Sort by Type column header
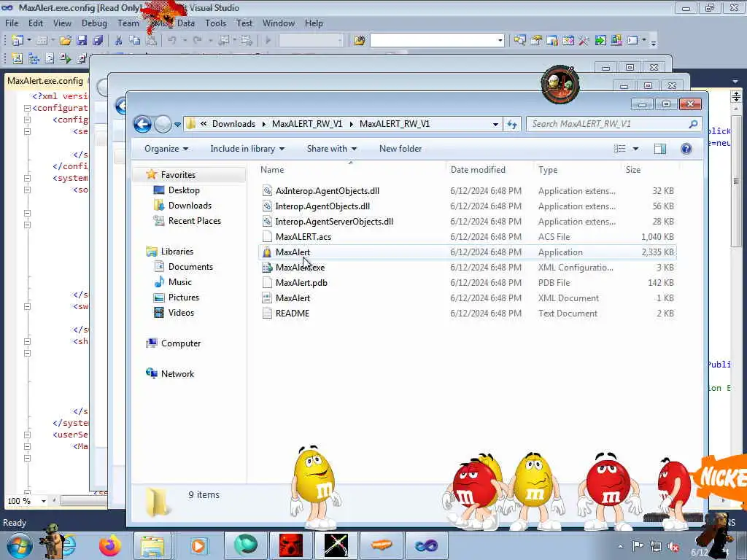 (x=548, y=169)
